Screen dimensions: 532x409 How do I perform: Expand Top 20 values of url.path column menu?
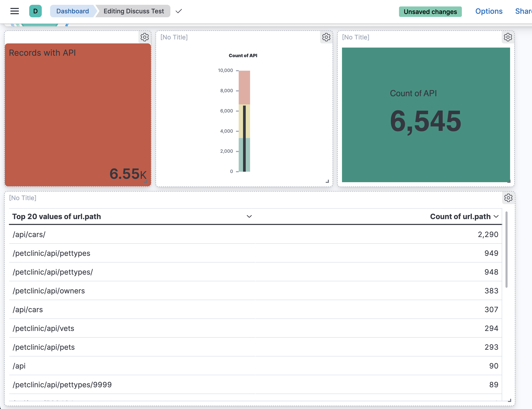(249, 216)
